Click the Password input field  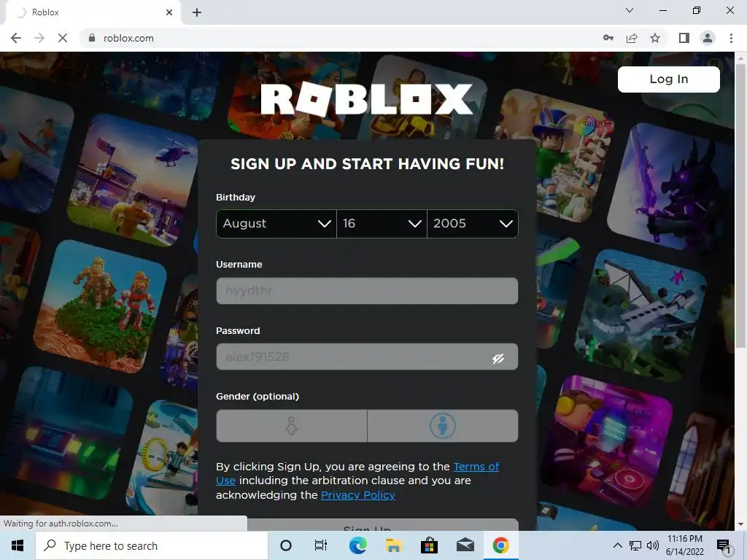tap(367, 357)
